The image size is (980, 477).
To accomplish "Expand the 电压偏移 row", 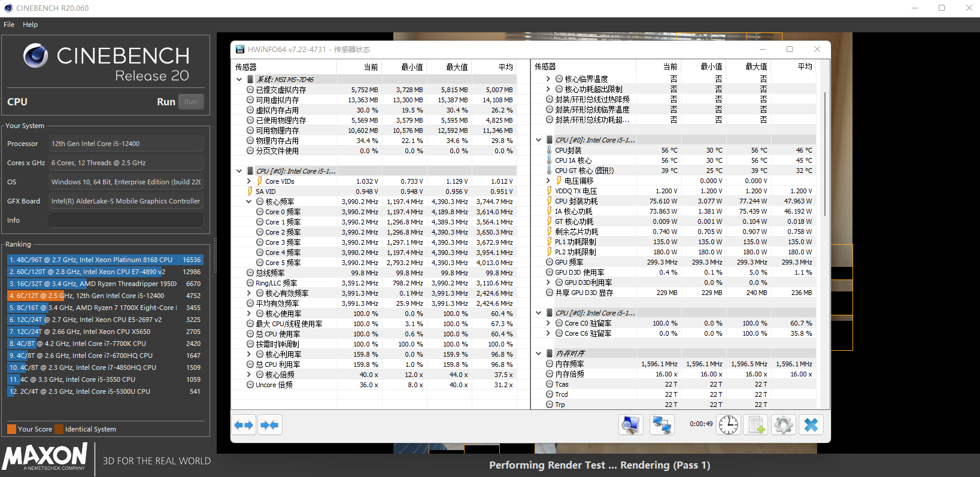I will click(548, 180).
